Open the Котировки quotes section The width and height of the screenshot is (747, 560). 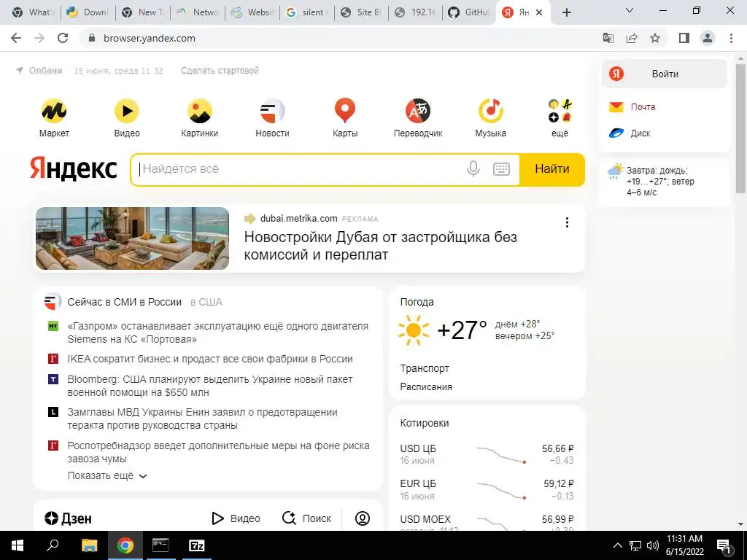pyautogui.click(x=425, y=424)
